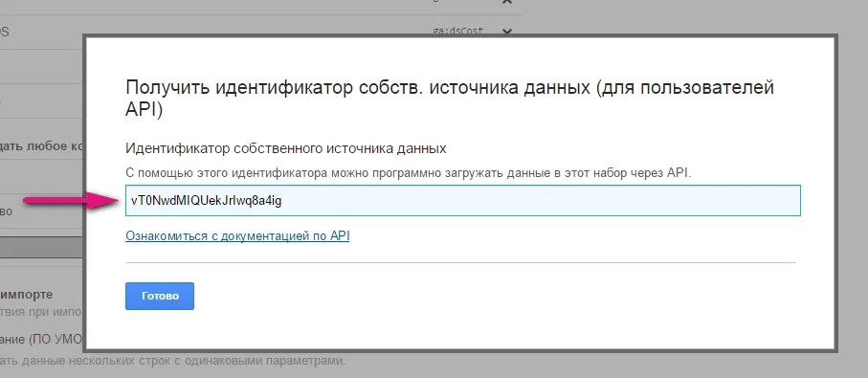This screenshot has width=868, height=378.
Task: Select the custom data source ID field
Action: [463, 200]
